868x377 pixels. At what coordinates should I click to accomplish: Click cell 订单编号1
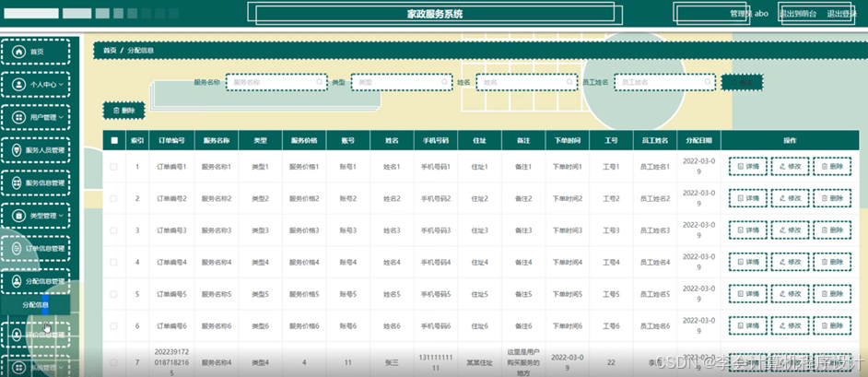[x=171, y=167]
